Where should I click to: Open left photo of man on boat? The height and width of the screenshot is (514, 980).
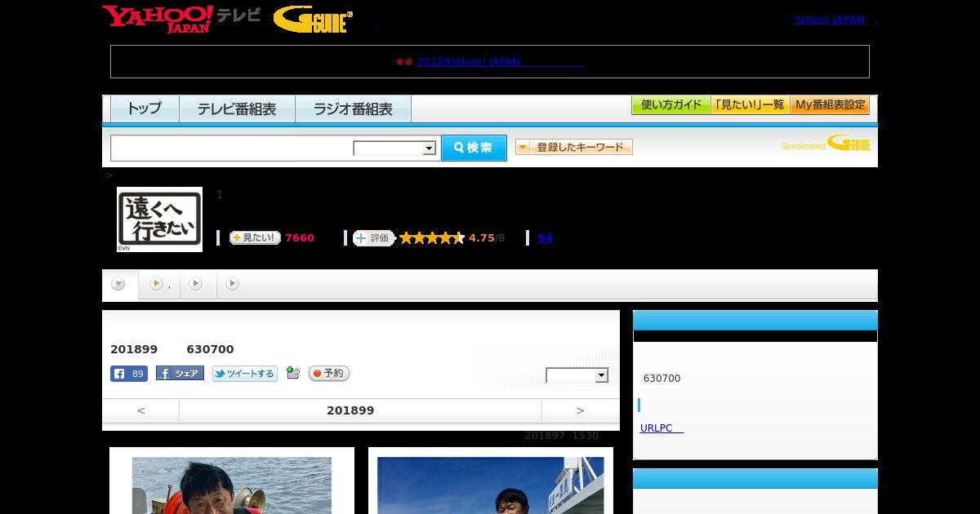click(x=232, y=485)
